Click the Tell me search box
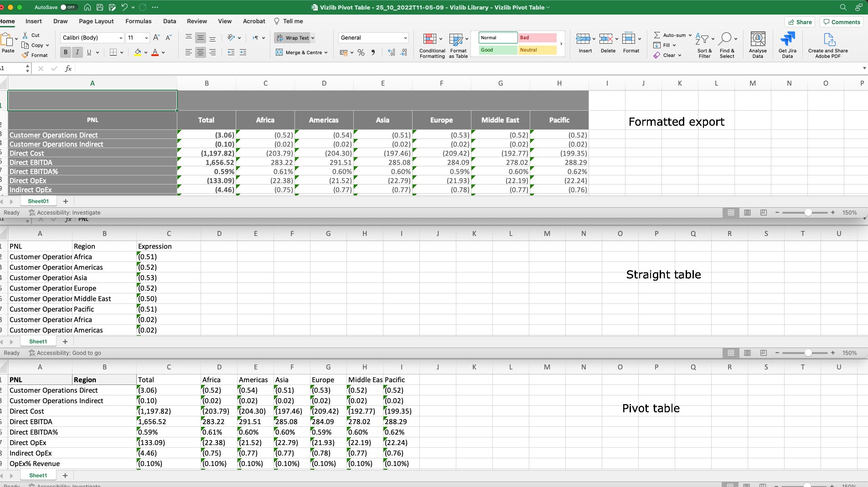Viewport: 868px width, 487px height. pos(289,21)
